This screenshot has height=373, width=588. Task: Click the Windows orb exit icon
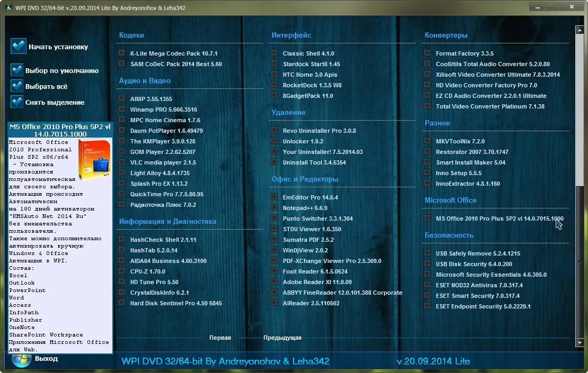tap(21, 360)
